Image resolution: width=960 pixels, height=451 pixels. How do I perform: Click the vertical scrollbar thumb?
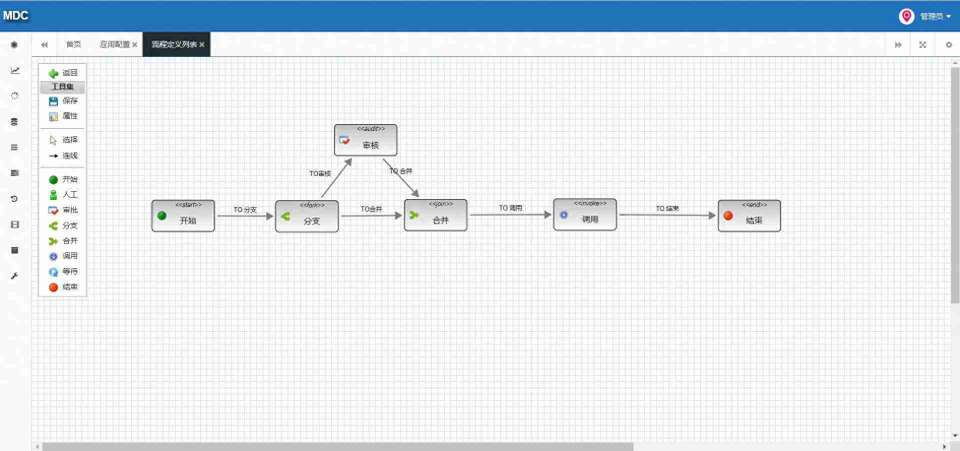pyautogui.click(x=955, y=183)
